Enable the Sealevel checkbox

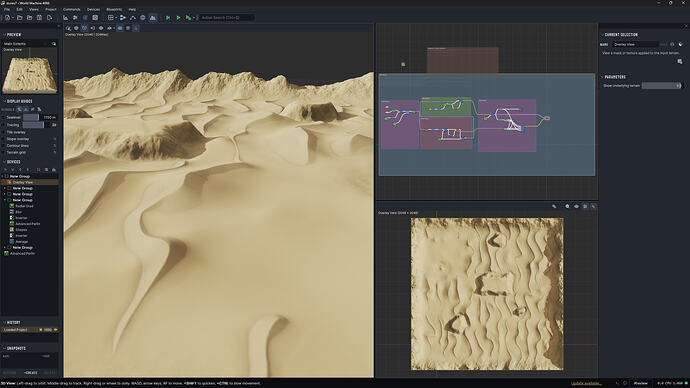pos(4,117)
